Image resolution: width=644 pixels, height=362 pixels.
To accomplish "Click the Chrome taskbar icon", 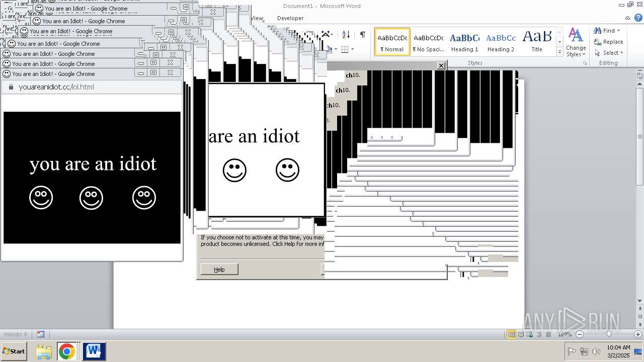I will pyautogui.click(x=66, y=351).
